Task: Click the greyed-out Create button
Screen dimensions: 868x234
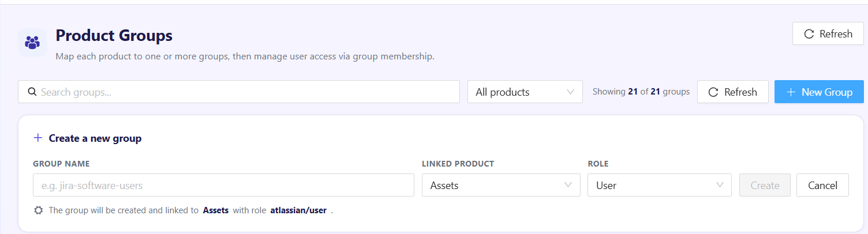Action: click(x=765, y=185)
